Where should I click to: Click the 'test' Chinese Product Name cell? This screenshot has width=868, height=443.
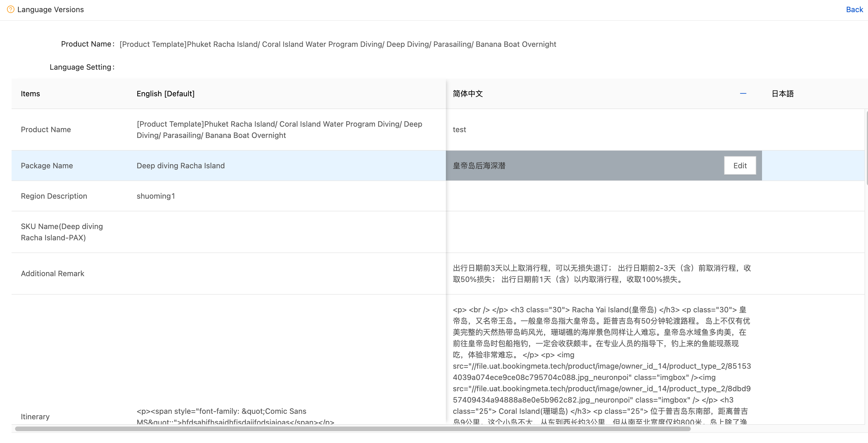[x=459, y=130]
